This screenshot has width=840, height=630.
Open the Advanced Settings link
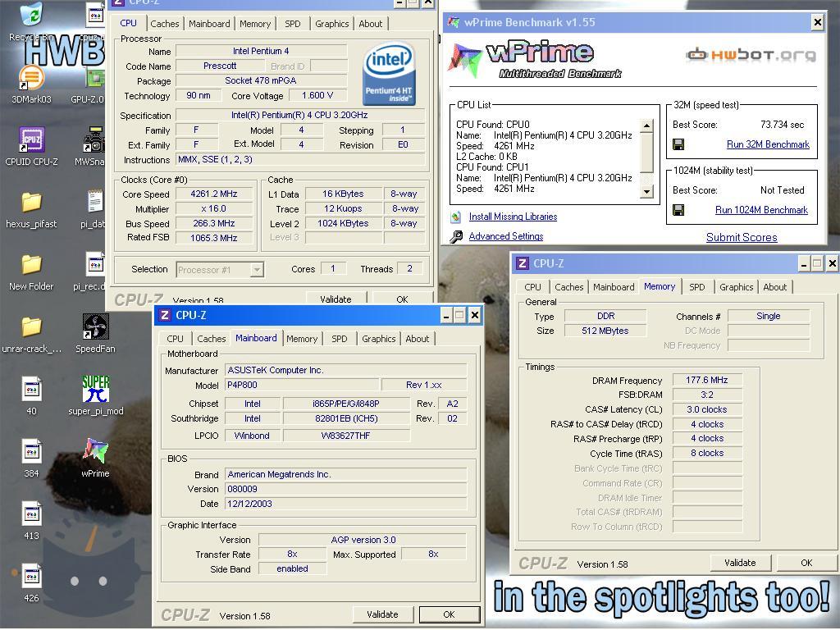pyautogui.click(x=505, y=236)
